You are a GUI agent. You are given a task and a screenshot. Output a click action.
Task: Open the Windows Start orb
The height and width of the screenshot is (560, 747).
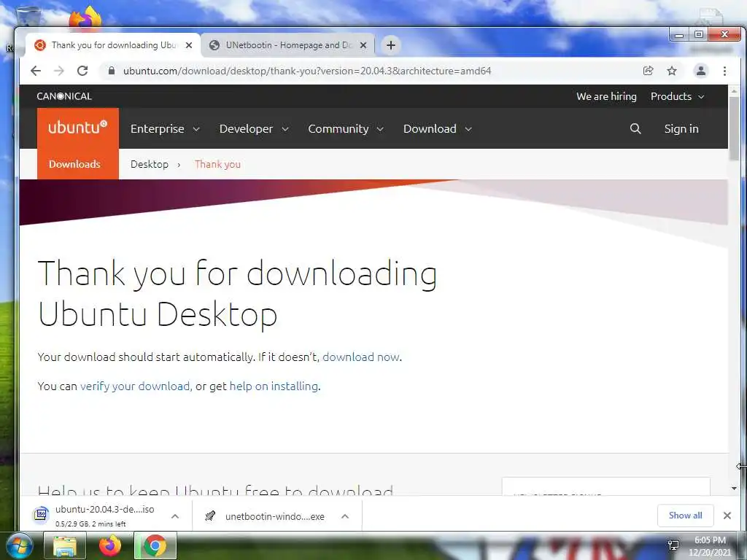coord(19,545)
